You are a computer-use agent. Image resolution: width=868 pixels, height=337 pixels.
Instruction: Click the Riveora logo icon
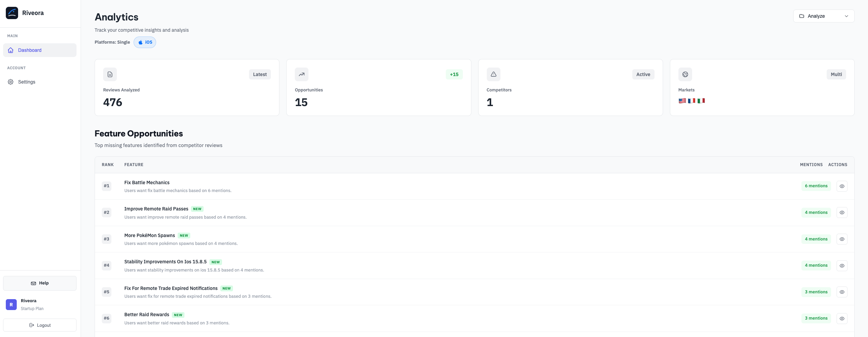pos(12,13)
